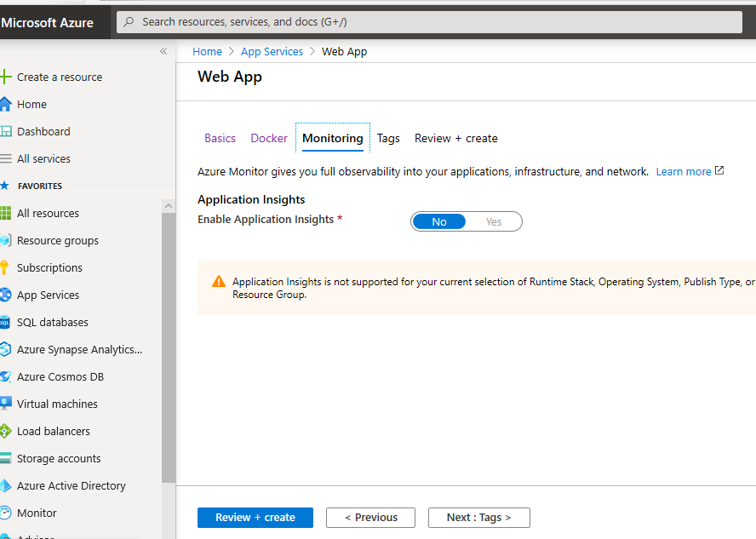Open All services label in the sidebar
756x539 pixels.
click(43, 158)
